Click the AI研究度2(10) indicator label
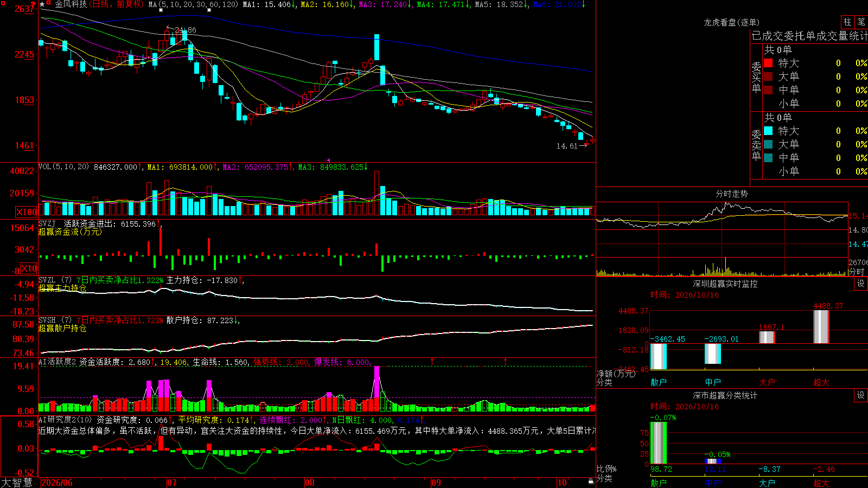The width and height of the screenshot is (868, 488). (65, 420)
